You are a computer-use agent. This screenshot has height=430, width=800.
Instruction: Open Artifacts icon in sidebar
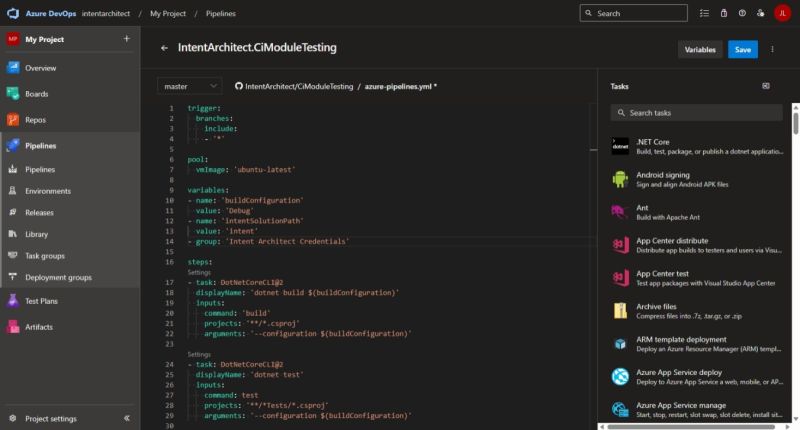(13, 327)
